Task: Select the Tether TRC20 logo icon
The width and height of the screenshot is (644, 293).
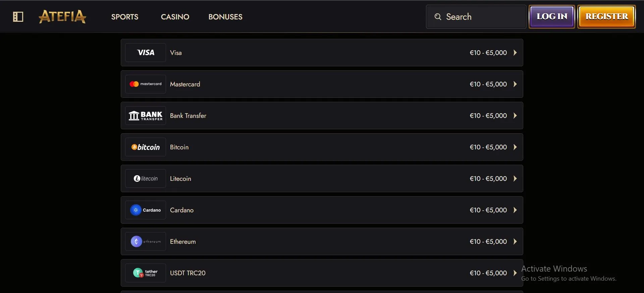Action: (146, 273)
